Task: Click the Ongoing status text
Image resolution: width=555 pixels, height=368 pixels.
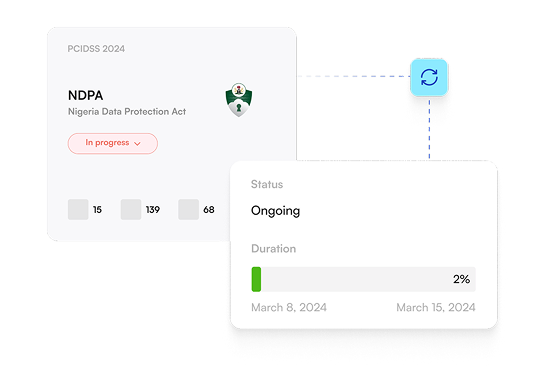Action: (x=275, y=211)
